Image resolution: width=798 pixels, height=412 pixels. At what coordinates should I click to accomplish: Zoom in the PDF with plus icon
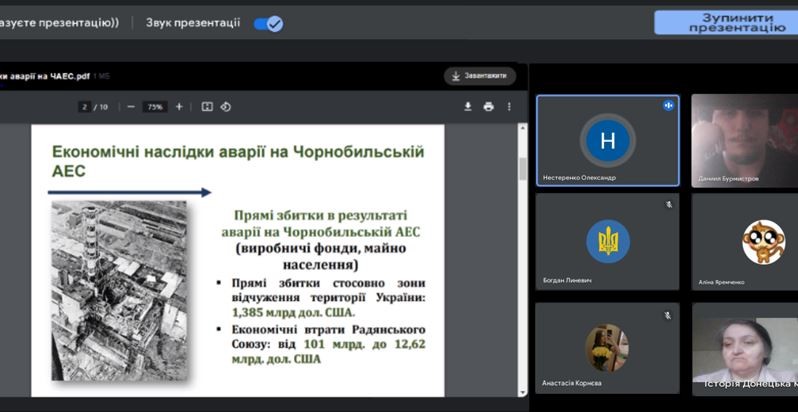(x=179, y=107)
